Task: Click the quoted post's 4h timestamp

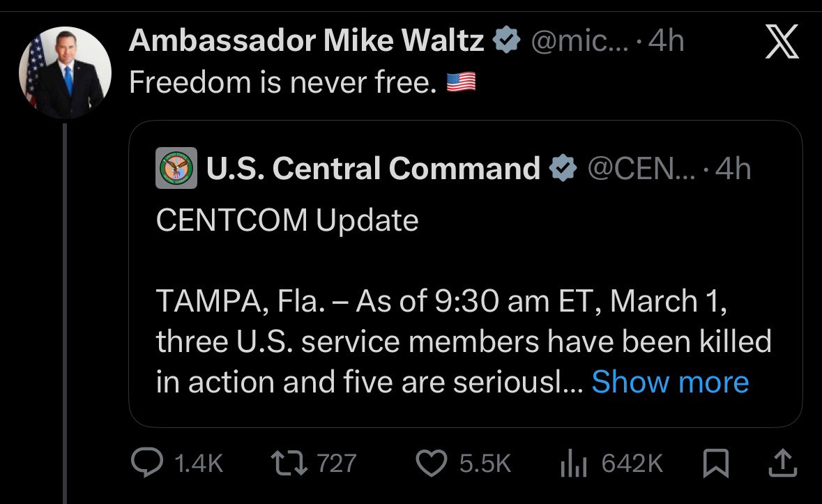Action: click(x=733, y=169)
